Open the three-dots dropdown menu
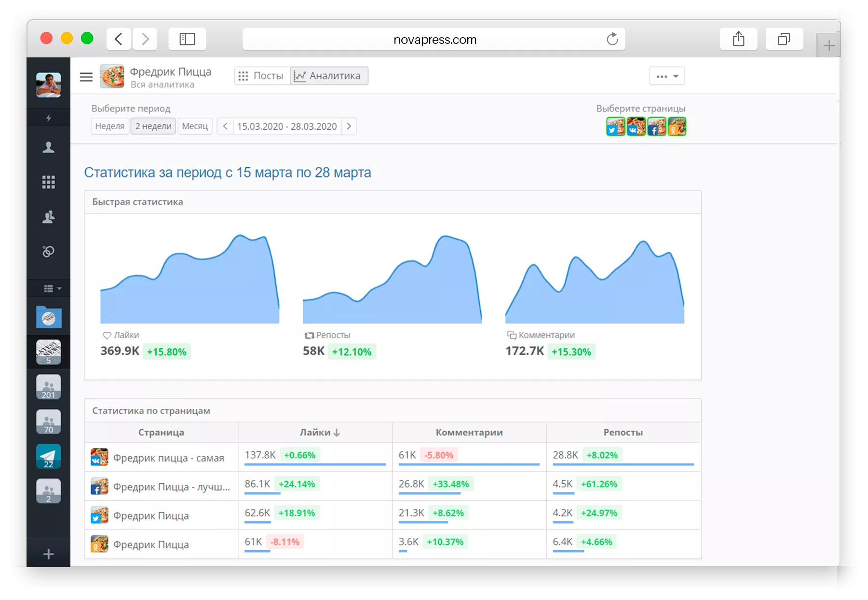This screenshot has width=868, height=600. (x=667, y=76)
